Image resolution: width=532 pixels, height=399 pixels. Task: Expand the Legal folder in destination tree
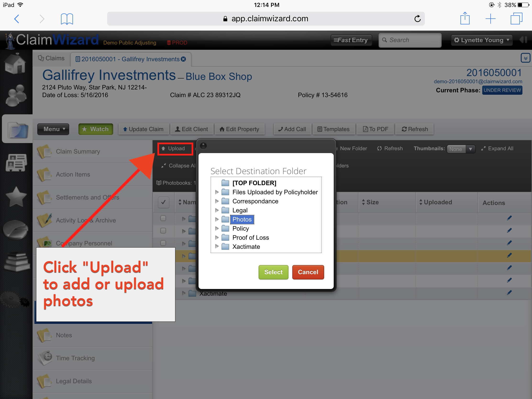[x=217, y=211]
